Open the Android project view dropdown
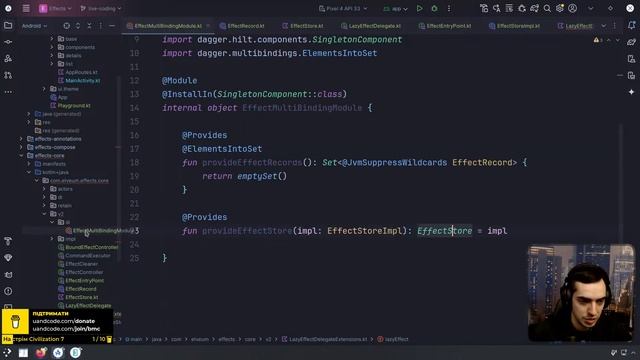The image size is (640, 360). pyautogui.click(x=34, y=26)
